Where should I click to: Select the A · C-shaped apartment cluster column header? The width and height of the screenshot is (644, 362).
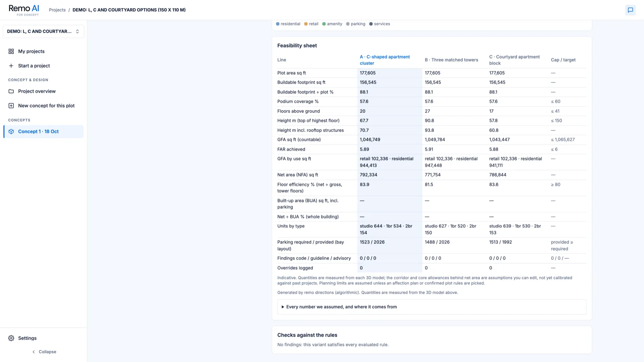385,60
